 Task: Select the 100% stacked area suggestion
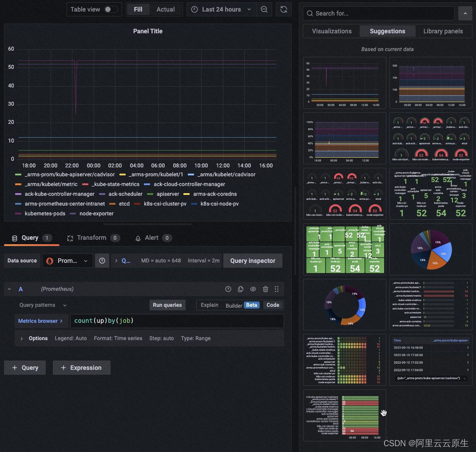pos(345,139)
